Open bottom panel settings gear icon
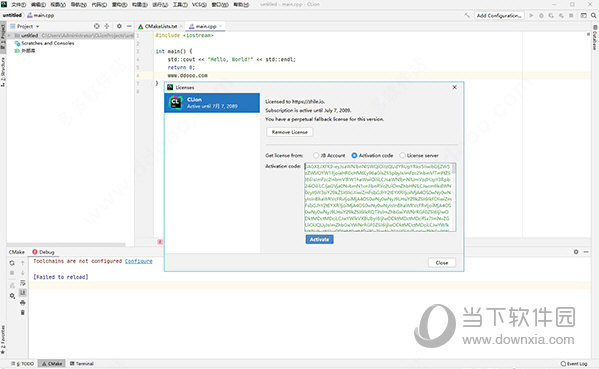599x369 pixels. (576, 252)
